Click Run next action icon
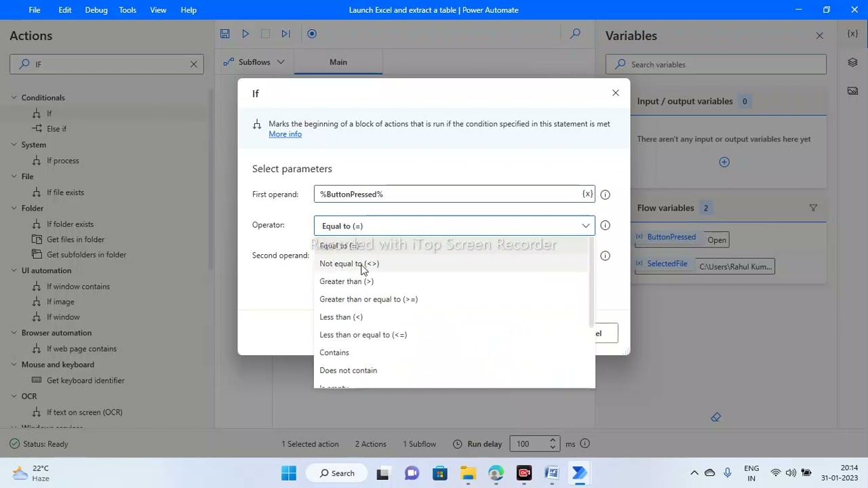This screenshot has height=488, width=868. (285, 34)
